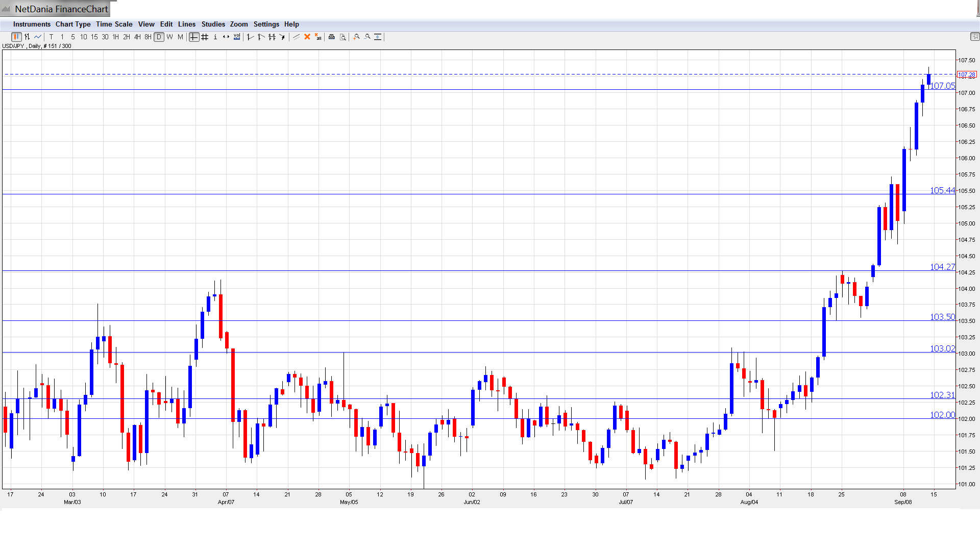Switch to OHLC bar chart icon
The image size is (980, 551).
[x=27, y=37]
